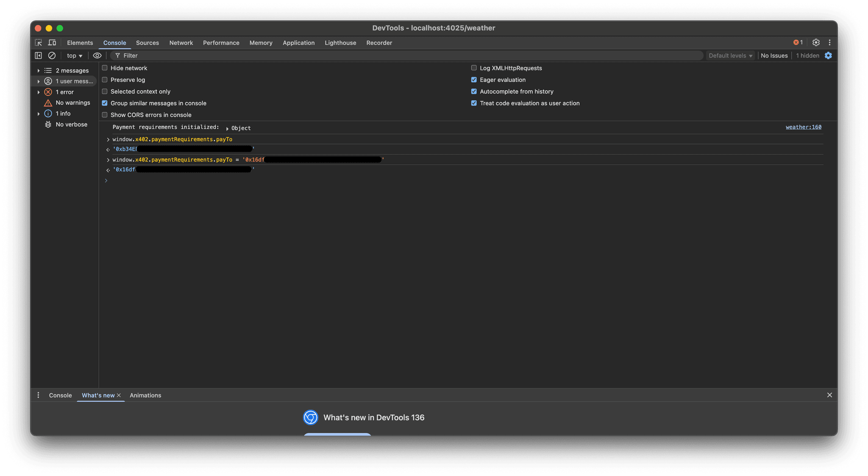Image resolution: width=868 pixels, height=476 pixels.
Task: Focus the console Filter input field
Action: pos(407,56)
